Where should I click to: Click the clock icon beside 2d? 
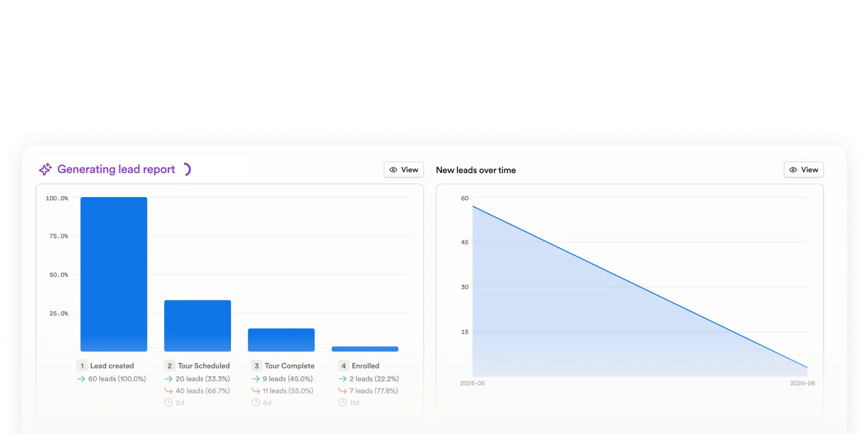point(169,402)
